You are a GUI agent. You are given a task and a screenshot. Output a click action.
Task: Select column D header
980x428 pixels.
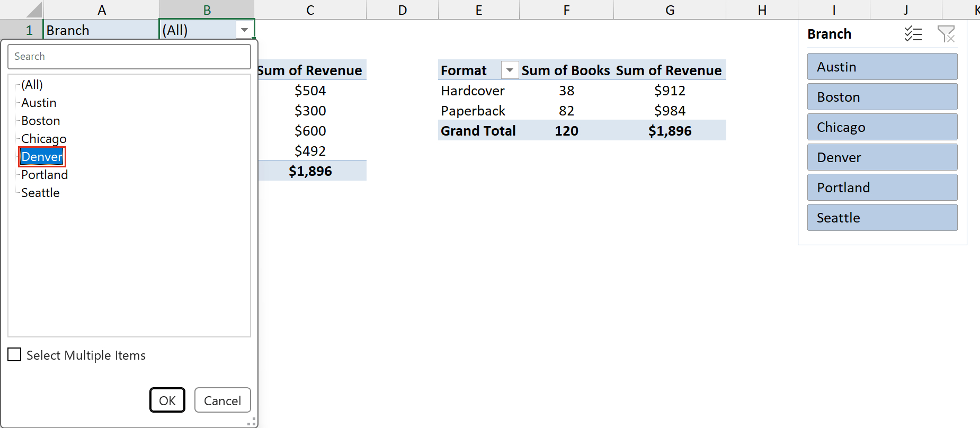[403, 10]
